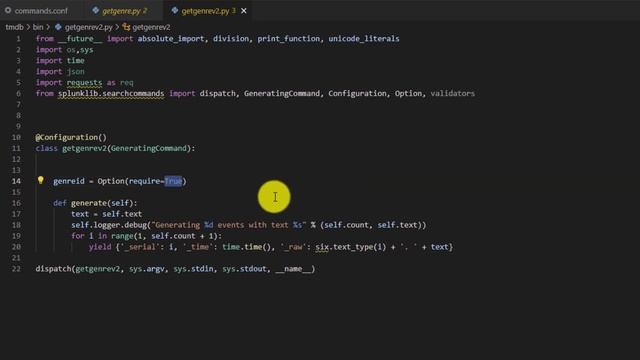640x360 pixels.
Task: Click line number 22 in gutter
Action: click(x=16, y=269)
